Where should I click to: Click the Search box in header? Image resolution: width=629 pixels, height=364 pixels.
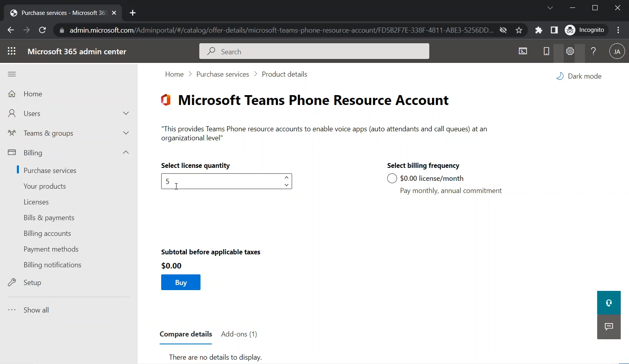coord(314,51)
